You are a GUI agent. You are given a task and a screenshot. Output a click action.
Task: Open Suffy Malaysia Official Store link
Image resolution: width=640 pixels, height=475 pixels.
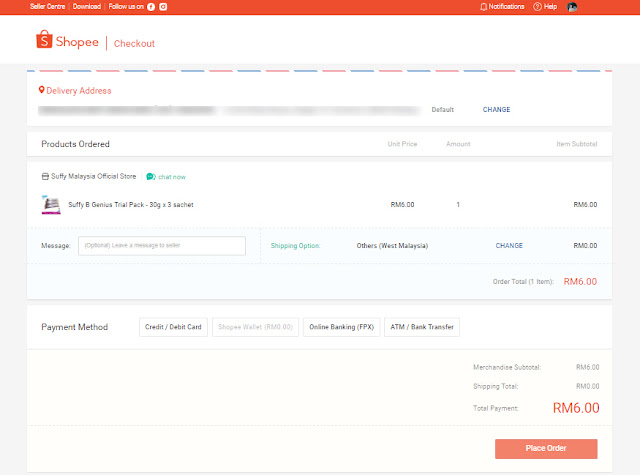tap(93, 176)
